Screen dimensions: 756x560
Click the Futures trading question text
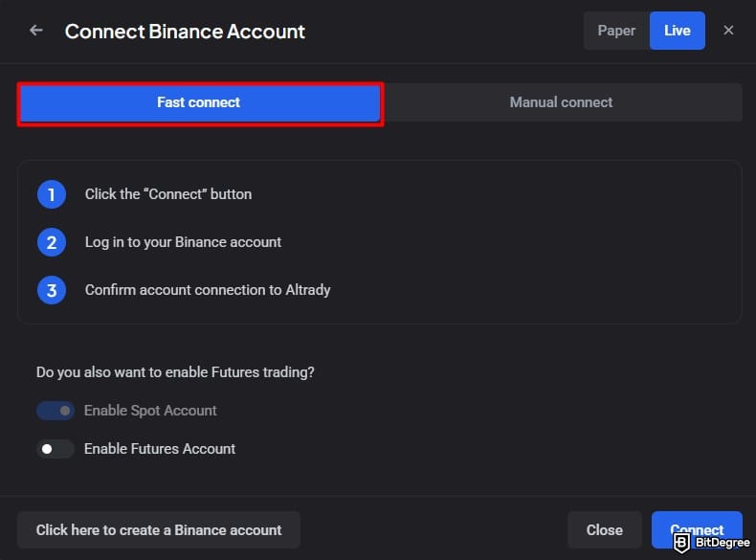tap(175, 372)
